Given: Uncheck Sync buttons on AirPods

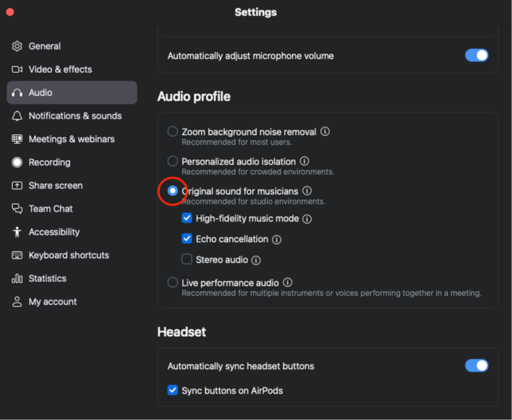Looking at the screenshot, I should click(172, 390).
